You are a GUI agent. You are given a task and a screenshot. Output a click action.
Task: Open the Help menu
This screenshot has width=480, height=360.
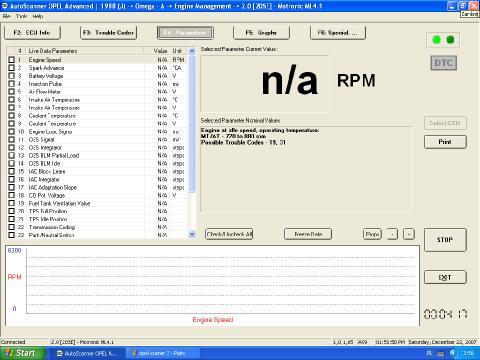click(38, 16)
